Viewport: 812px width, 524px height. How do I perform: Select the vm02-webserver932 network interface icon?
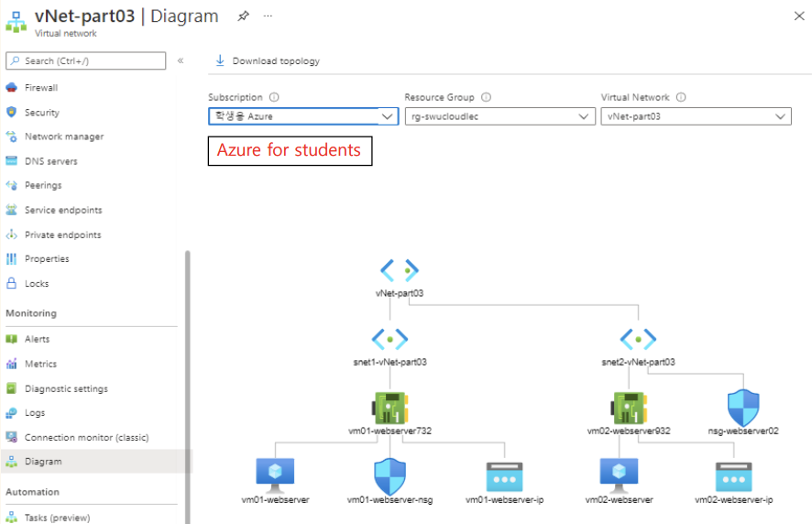tap(629, 408)
